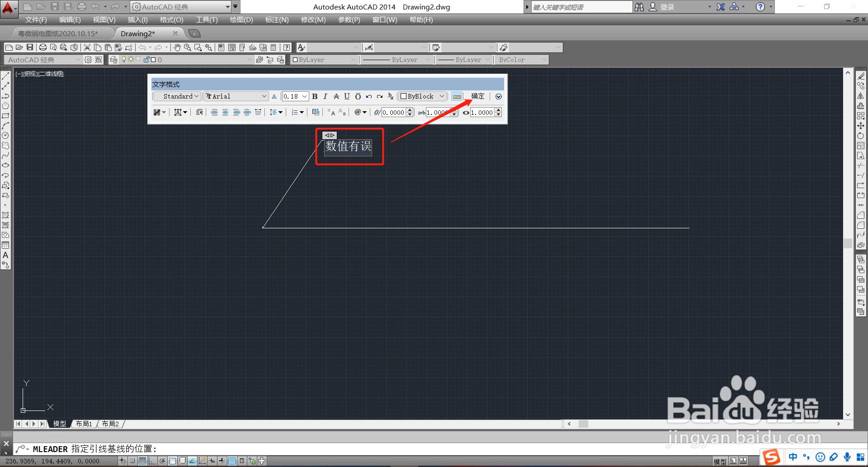The image size is (868, 467).
Task: Center the text alignment
Action: coord(225,112)
